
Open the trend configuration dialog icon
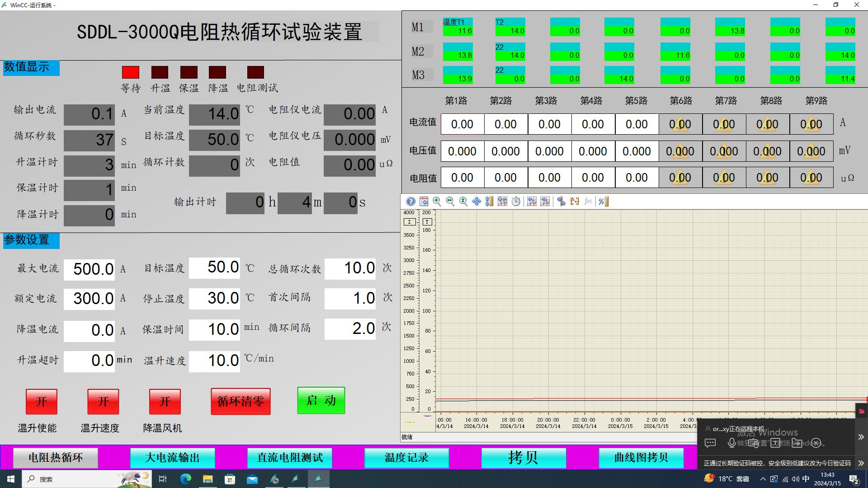pos(424,202)
